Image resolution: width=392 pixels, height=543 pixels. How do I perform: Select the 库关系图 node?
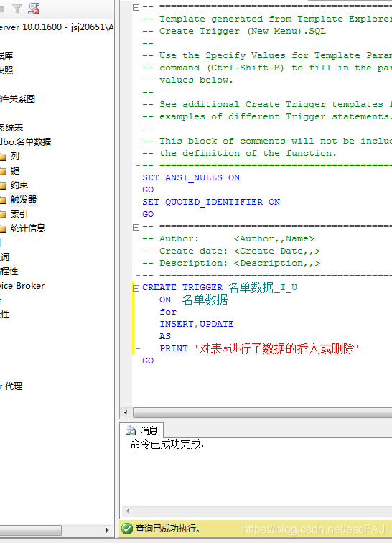point(17,99)
